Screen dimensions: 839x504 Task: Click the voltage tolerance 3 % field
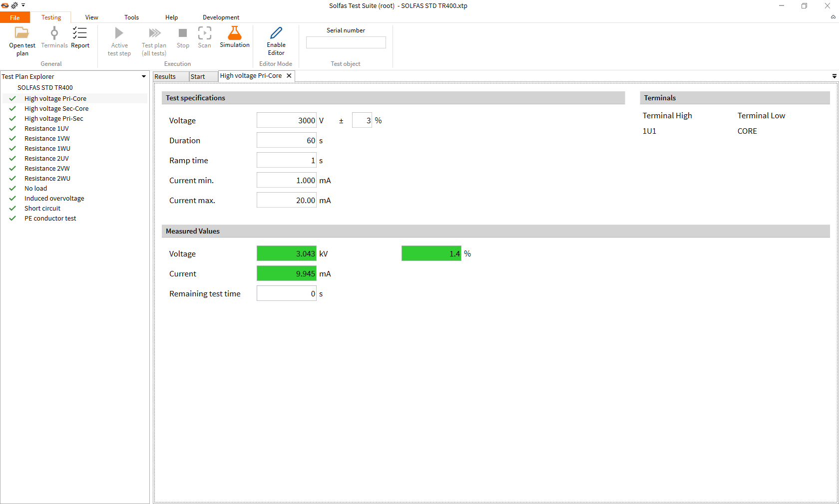362,120
